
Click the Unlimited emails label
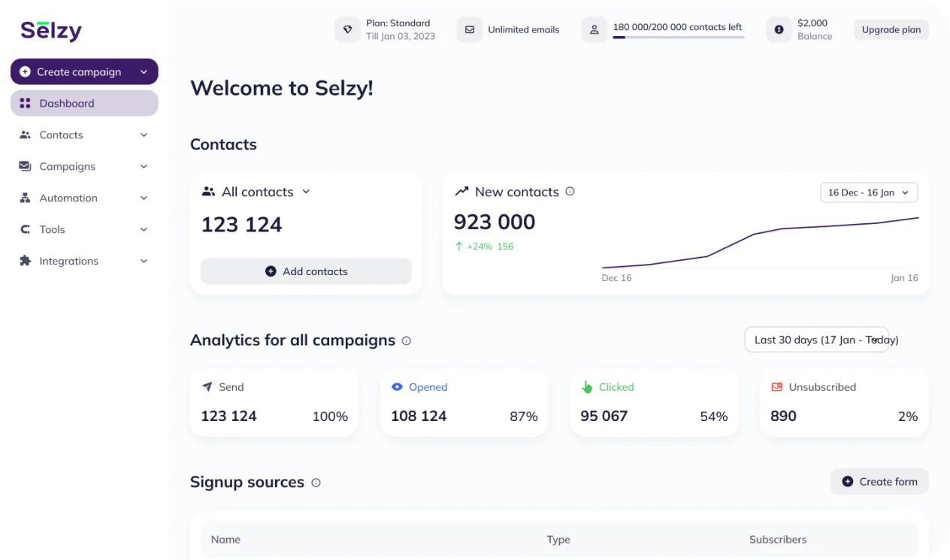click(x=524, y=30)
